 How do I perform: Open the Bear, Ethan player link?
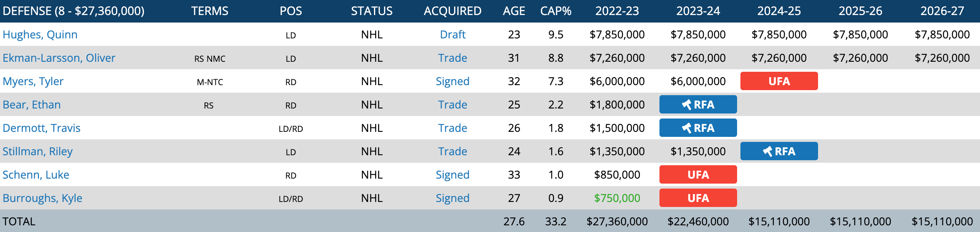tap(32, 105)
